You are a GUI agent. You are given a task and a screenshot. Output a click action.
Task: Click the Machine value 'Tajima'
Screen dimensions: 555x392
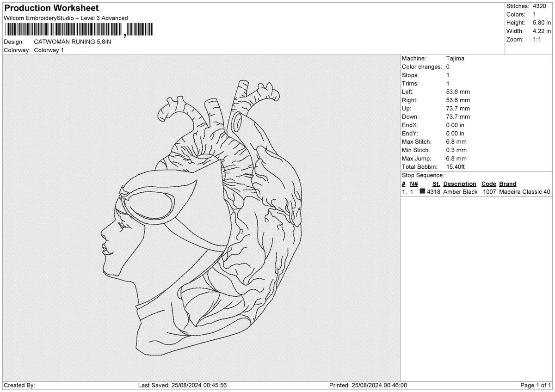455,59
